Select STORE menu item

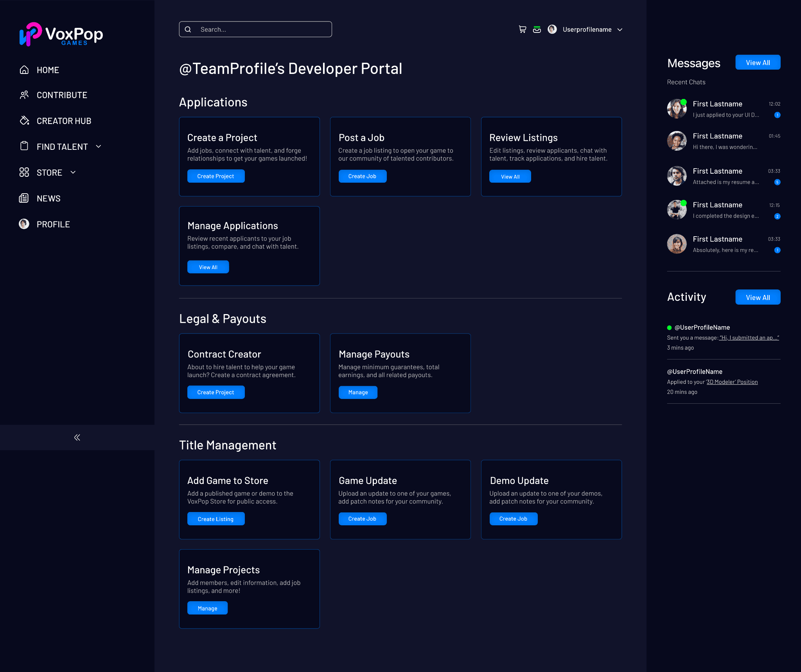49,172
